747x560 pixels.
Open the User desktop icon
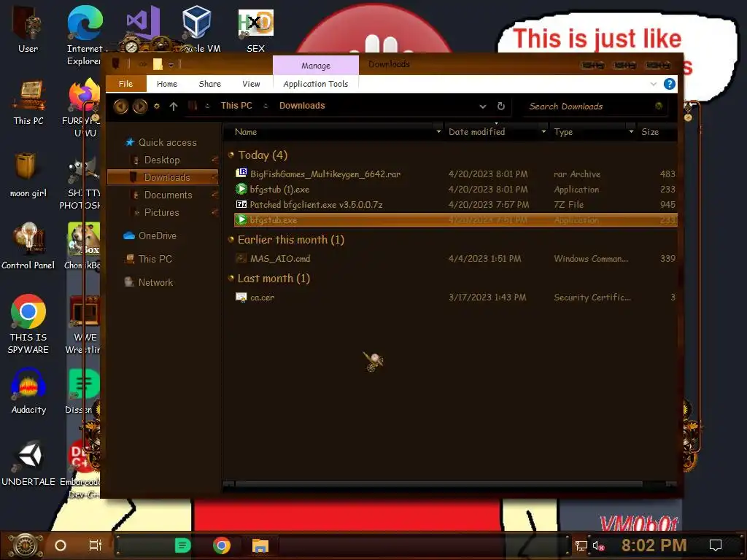tap(28, 29)
